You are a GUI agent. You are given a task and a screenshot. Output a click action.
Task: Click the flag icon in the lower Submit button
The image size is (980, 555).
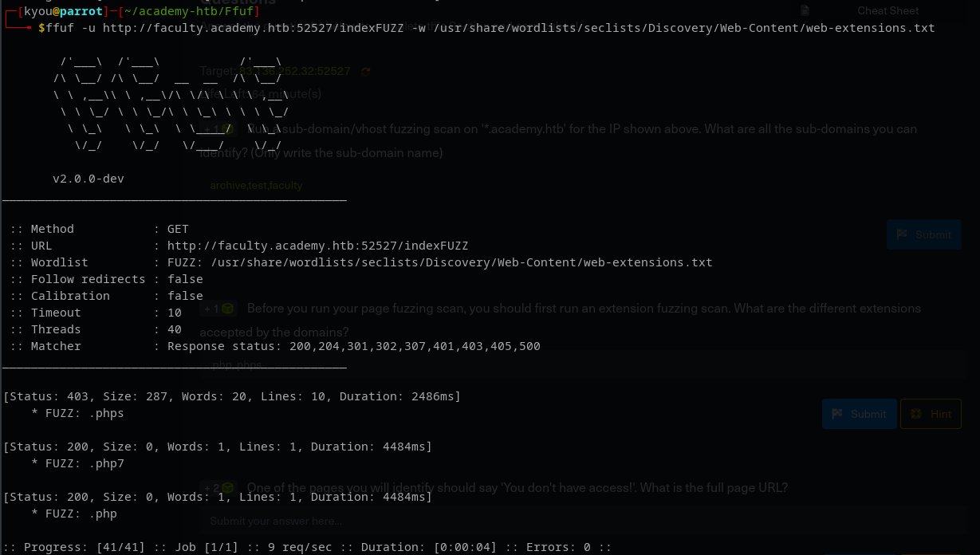[837, 414]
